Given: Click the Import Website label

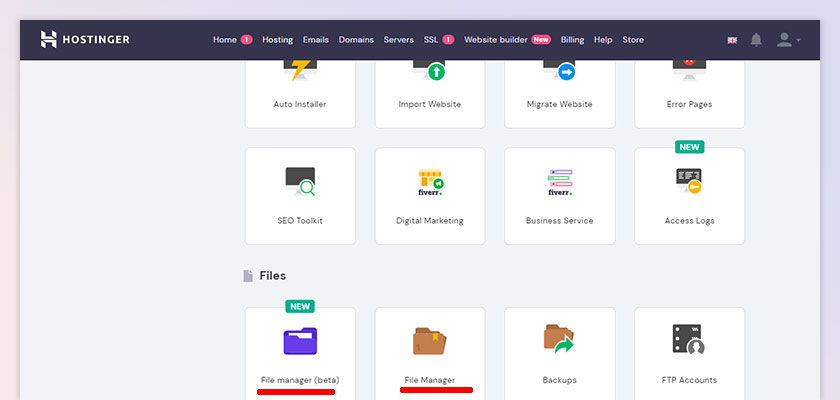Looking at the screenshot, I should pyautogui.click(x=430, y=104).
